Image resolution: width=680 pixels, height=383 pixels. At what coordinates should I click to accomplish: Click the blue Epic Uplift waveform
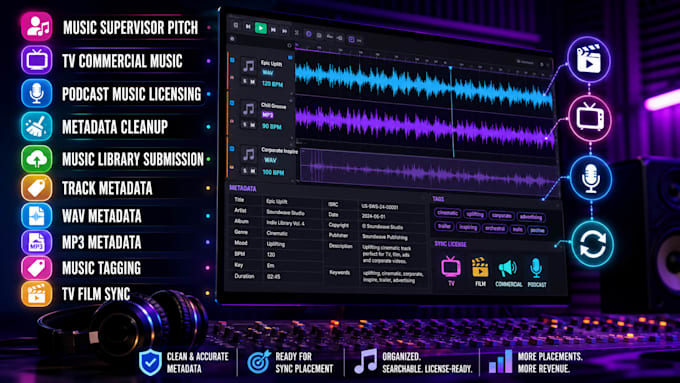pos(424,84)
